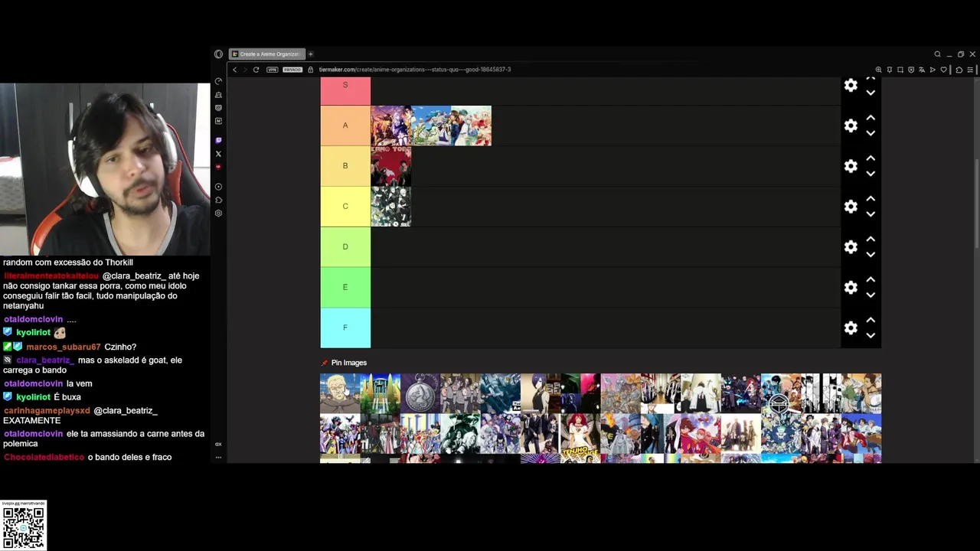Move tier B row up with arrow
The height and width of the screenshot is (551, 980).
[x=871, y=158]
